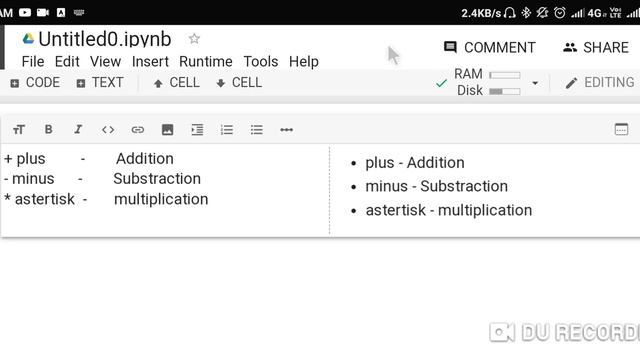Viewport: 640px width, 360px height.
Task: Add a bulleted list
Action: click(257, 130)
